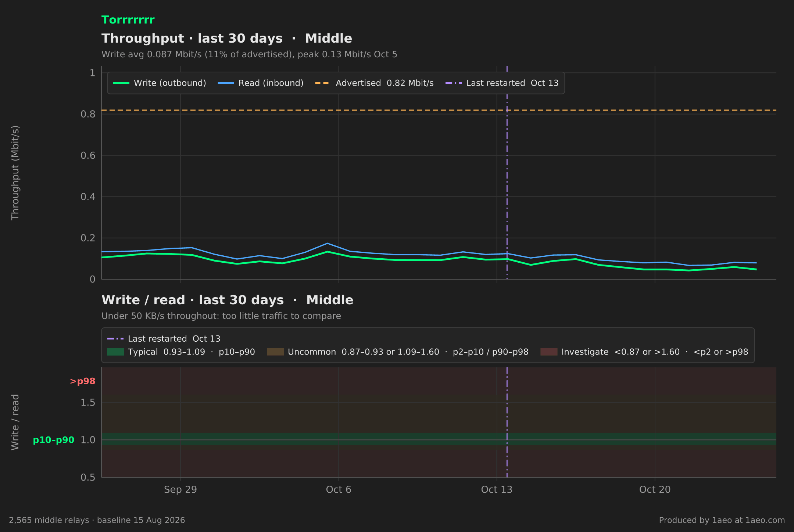
Task: Click the >p98 axis label
Action: [x=82, y=381]
